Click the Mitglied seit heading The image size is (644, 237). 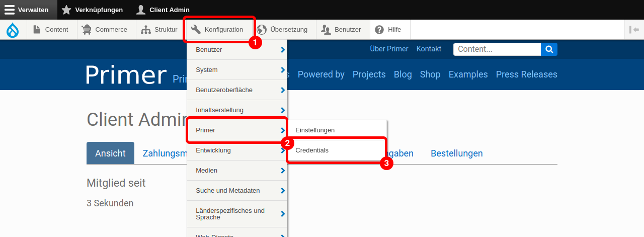coord(116,183)
